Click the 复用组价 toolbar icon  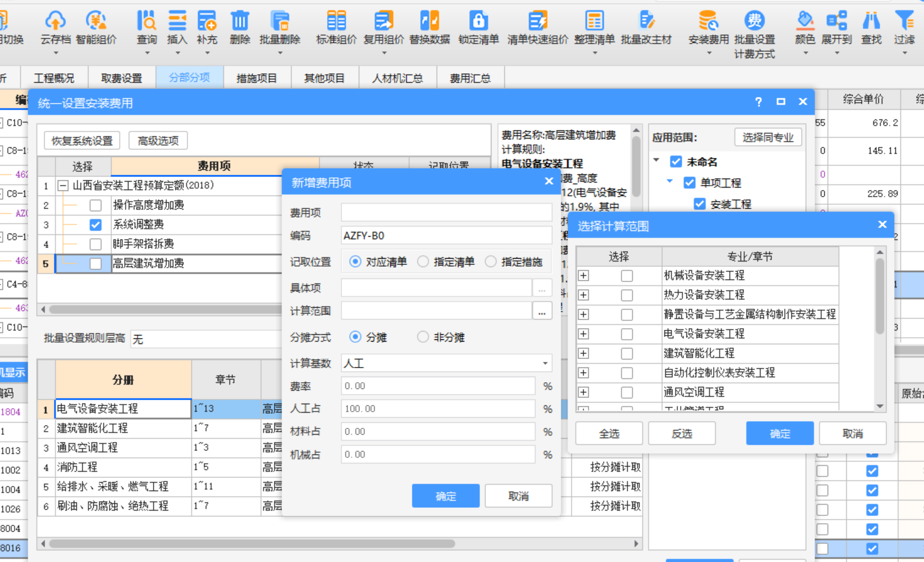[384, 28]
